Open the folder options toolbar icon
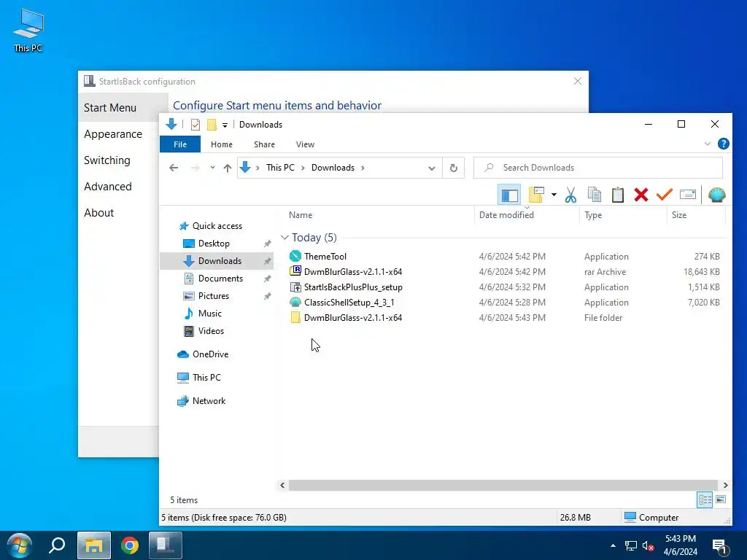Image resolution: width=747 pixels, height=560 pixels. coord(536,195)
